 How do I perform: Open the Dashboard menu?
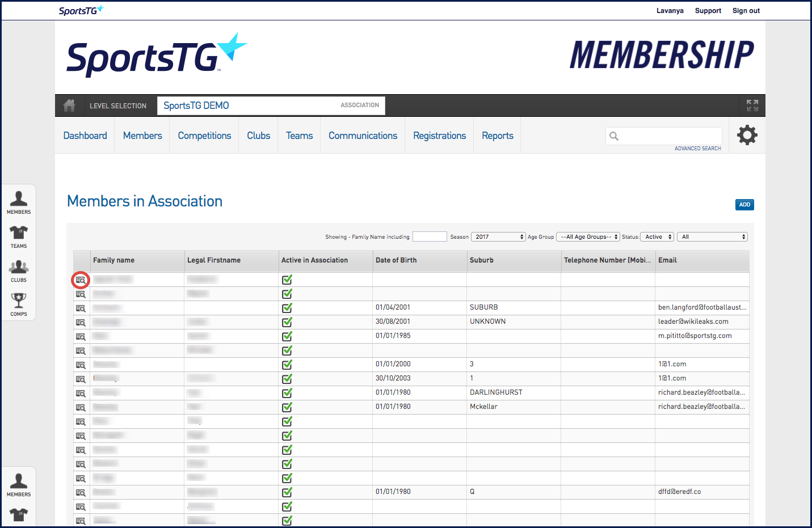pos(85,136)
